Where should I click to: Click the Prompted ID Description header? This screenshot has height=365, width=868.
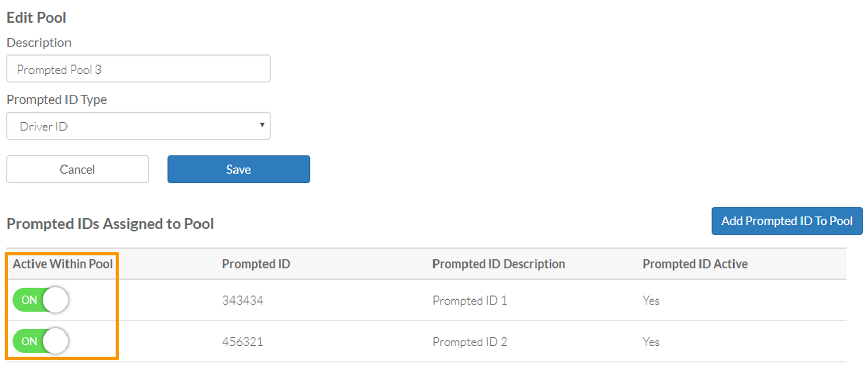point(498,264)
